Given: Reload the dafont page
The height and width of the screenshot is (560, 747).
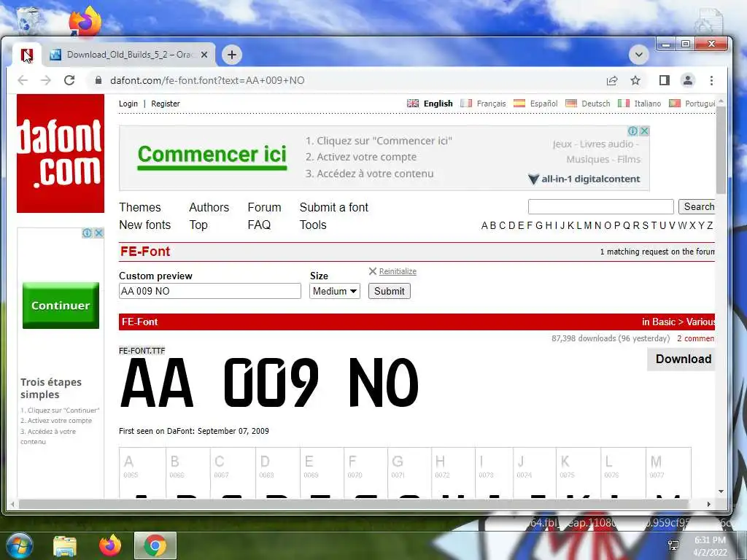Looking at the screenshot, I should [x=69, y=80].
